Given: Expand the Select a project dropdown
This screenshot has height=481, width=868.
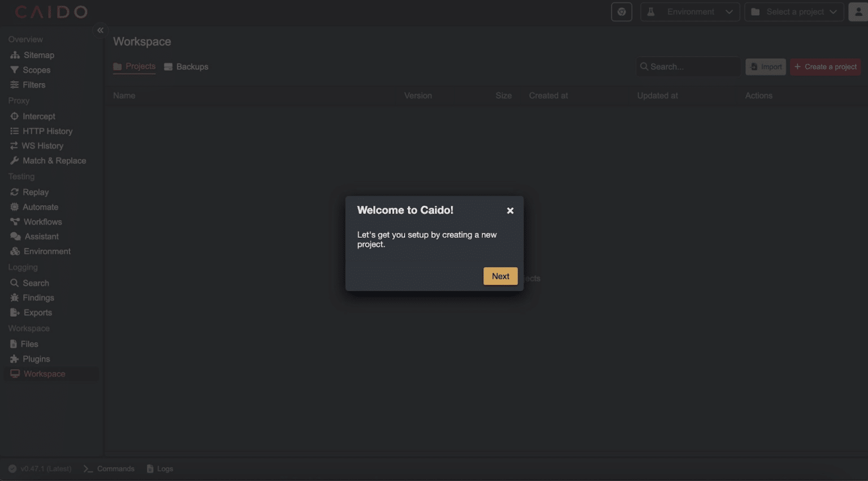Looking at the screenshot, I should click(793, 11).
